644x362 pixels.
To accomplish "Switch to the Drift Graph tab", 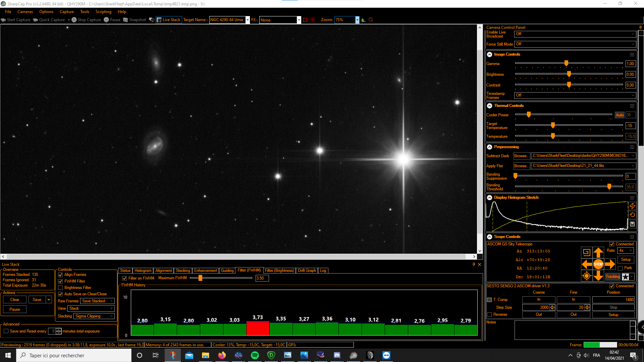I will [x=307, y=270].
